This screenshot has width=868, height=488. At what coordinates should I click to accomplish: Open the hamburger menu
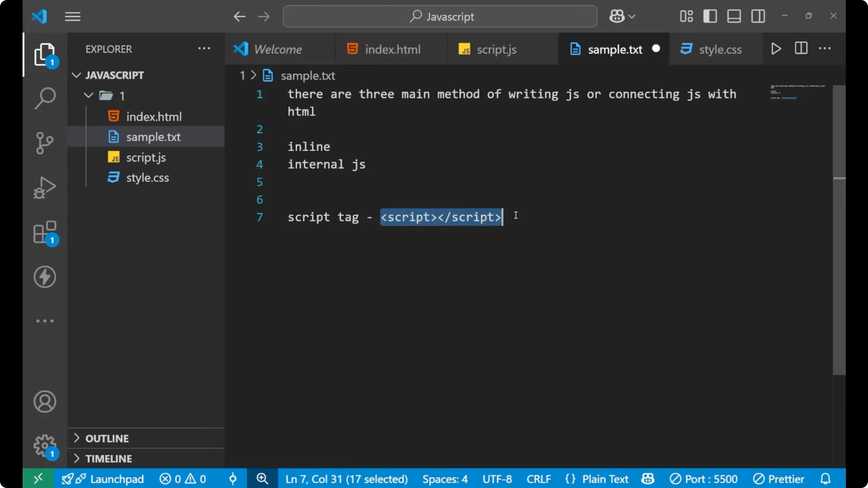click(x=72, y=16)
